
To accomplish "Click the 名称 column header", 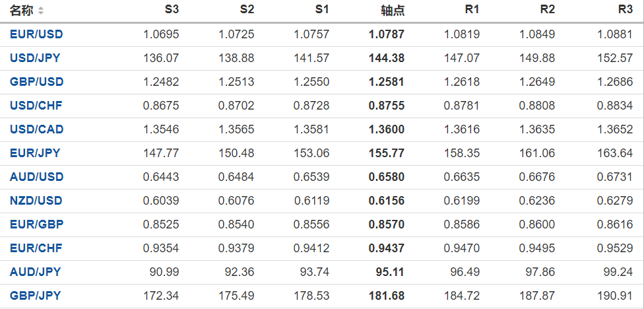I will 21,11.
